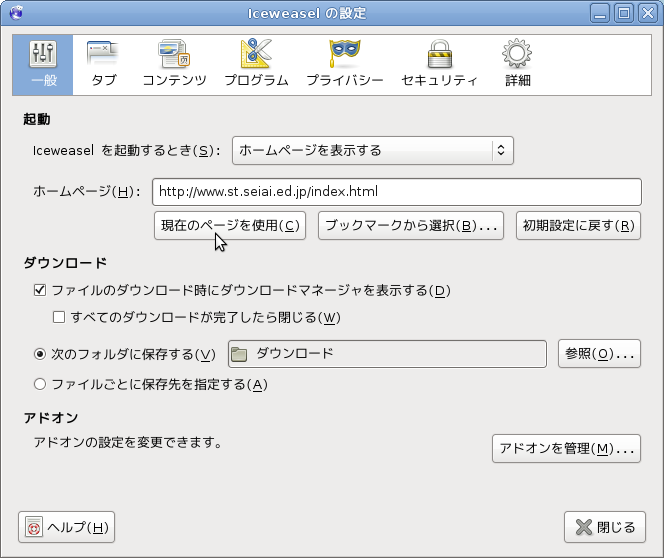Screen dimensions: 664x558
Task: Click 初期設定に戻す(R) button
Action: click(578, 226)
